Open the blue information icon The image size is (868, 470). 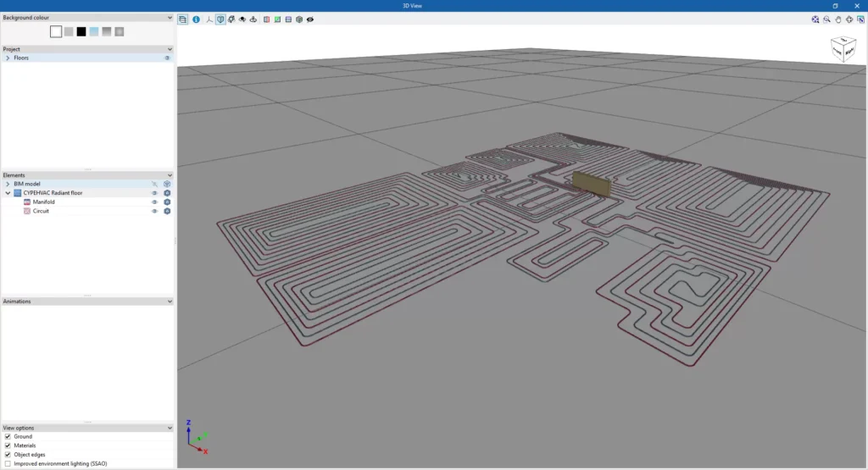click(196, 19)
